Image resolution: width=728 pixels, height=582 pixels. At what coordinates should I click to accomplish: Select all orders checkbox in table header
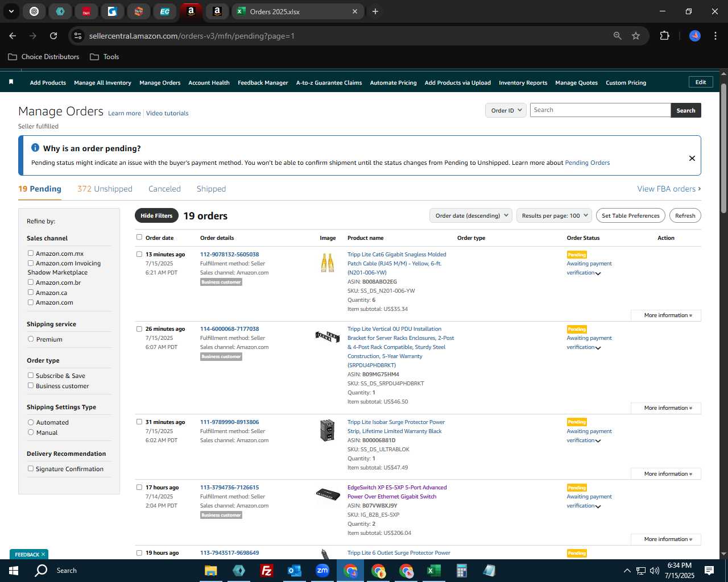pyautogui.click(x=139, y=238)
